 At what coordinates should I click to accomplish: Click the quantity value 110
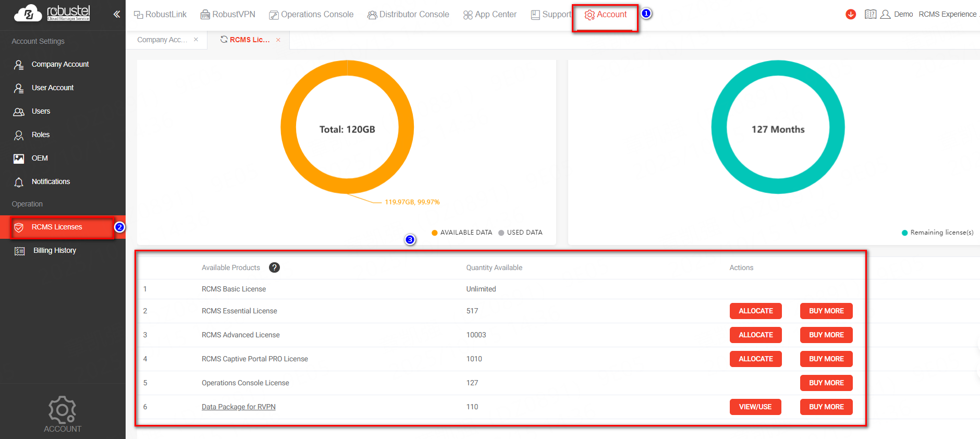pos(472,407)
